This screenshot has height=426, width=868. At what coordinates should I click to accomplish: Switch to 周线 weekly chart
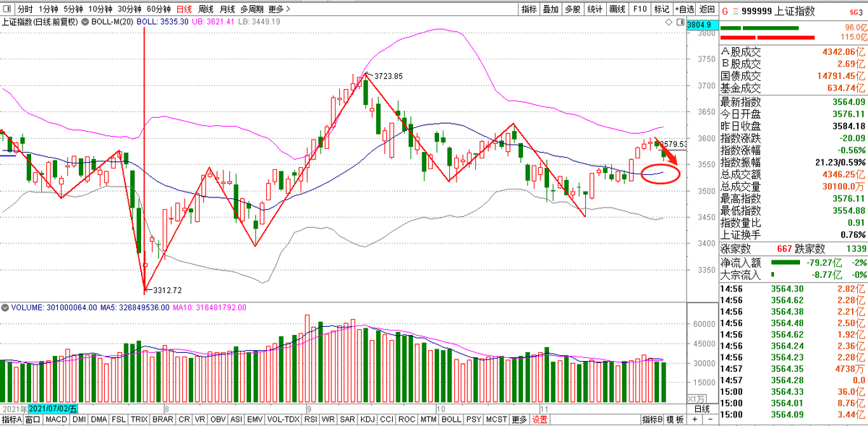coord(206,9)
